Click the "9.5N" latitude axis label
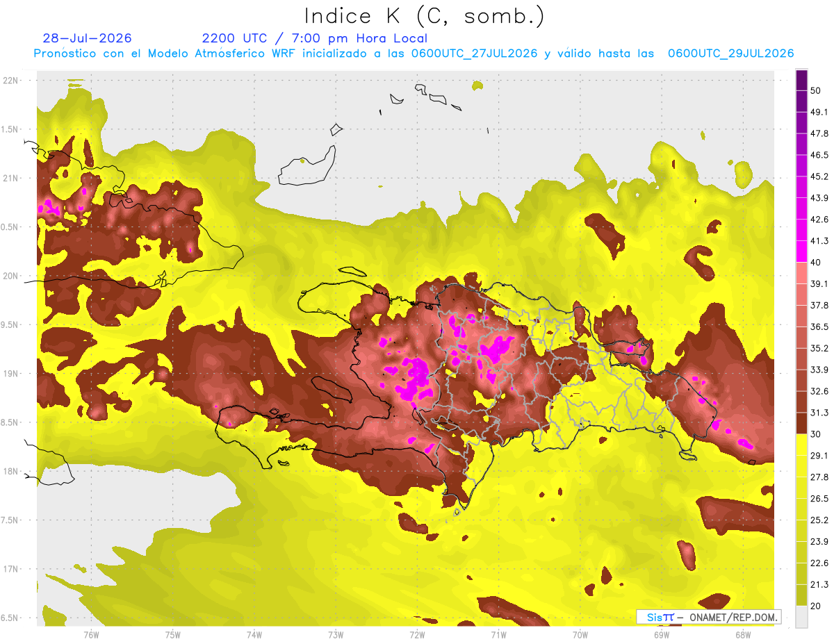 click(x=10, y=325)
